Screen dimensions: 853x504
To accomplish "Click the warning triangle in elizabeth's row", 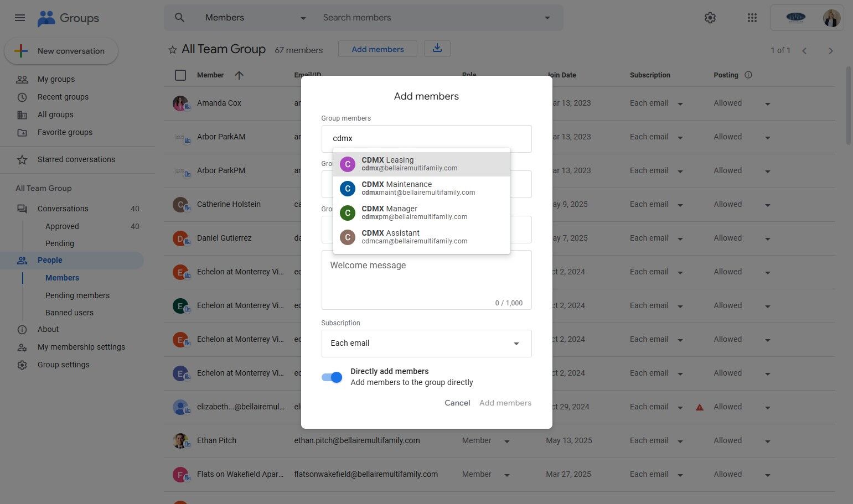I will [700, 407].
